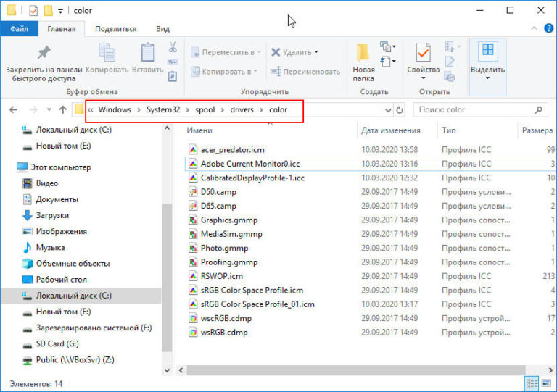
Task: Click the Pin to Quick Access icon
Action: 44,53
